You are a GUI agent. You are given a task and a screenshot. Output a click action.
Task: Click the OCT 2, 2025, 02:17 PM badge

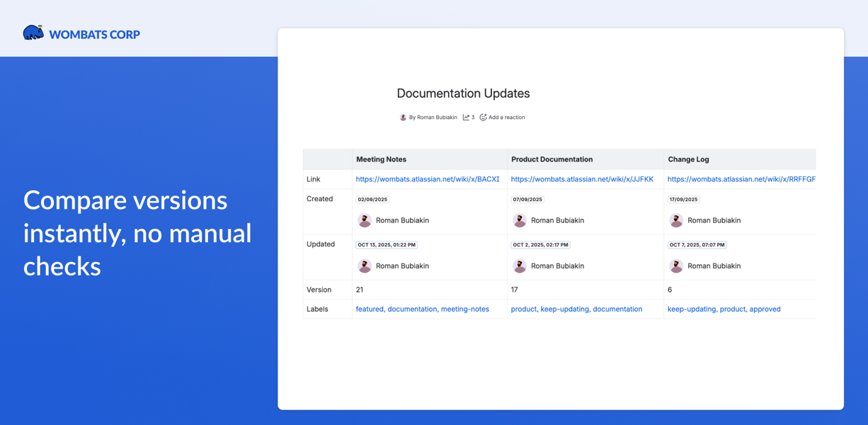pos(540,245)
